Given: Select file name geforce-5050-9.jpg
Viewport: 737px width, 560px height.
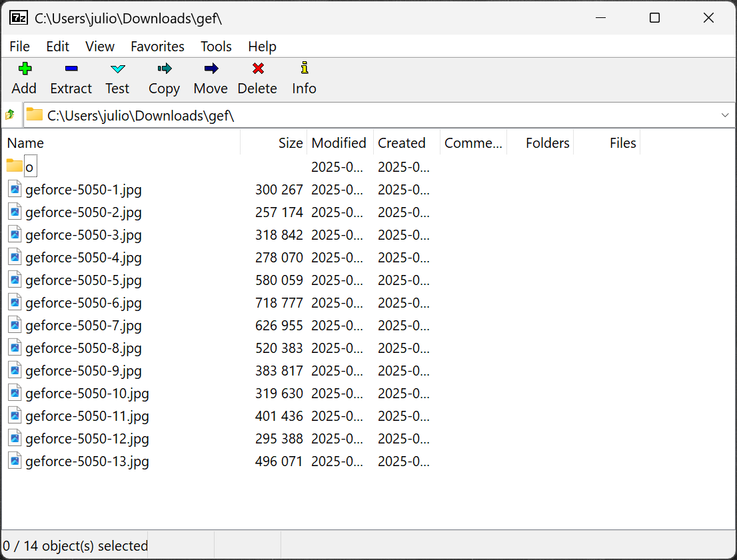Looking at the screenshot, I should (84, 371).
